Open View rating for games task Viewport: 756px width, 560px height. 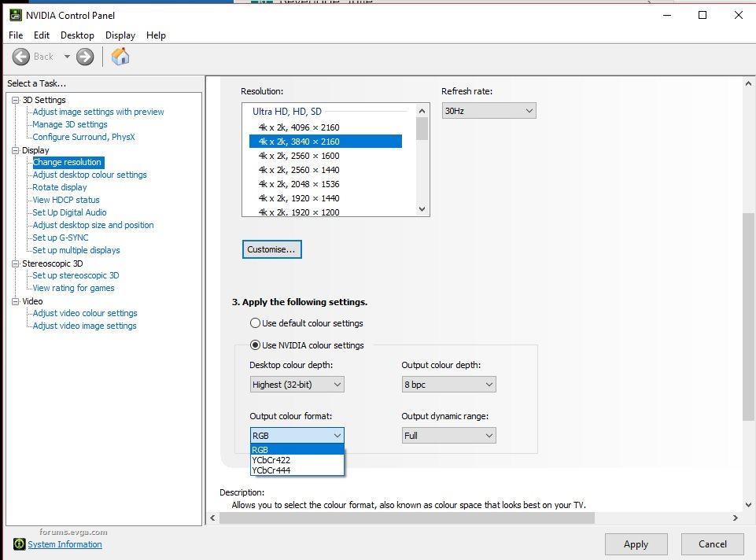73,288
